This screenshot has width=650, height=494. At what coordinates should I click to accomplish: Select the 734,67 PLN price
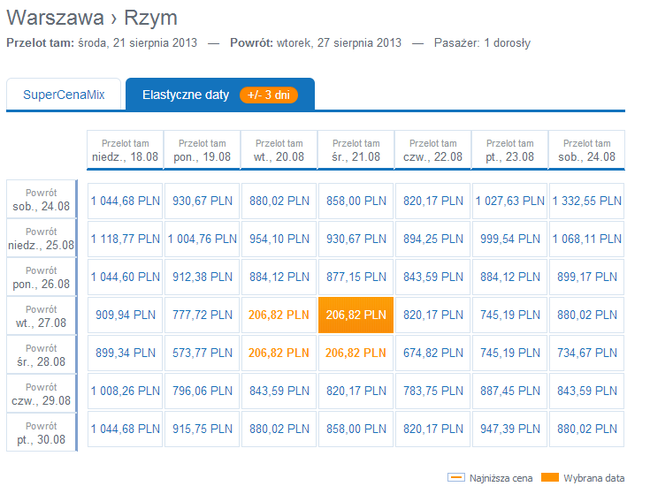coord(586,353)
